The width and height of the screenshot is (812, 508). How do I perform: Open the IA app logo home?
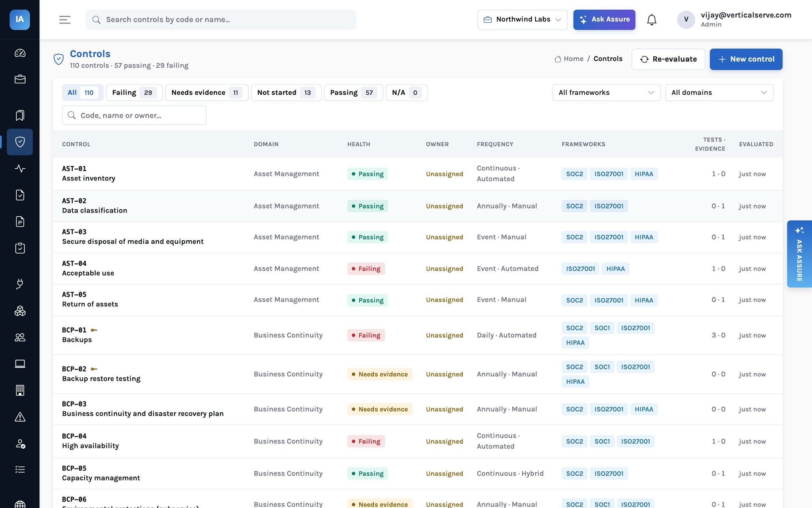(x=19, y=20)
